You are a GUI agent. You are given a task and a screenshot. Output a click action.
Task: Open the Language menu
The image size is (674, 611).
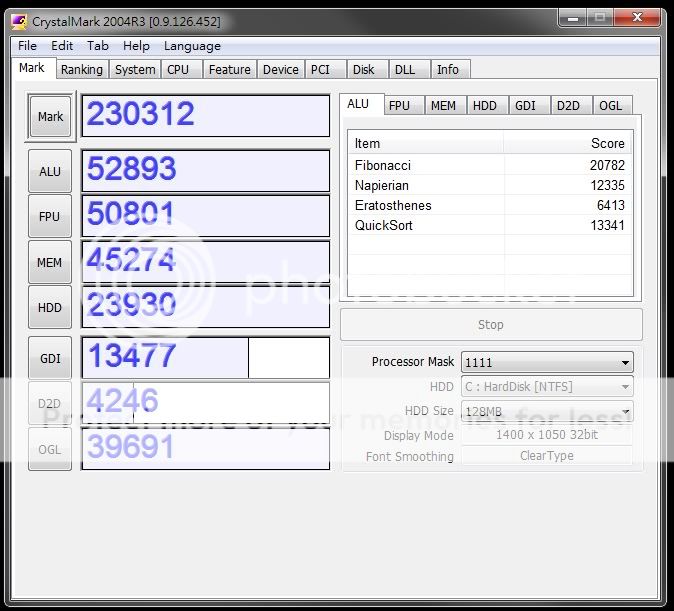[192, 46]
